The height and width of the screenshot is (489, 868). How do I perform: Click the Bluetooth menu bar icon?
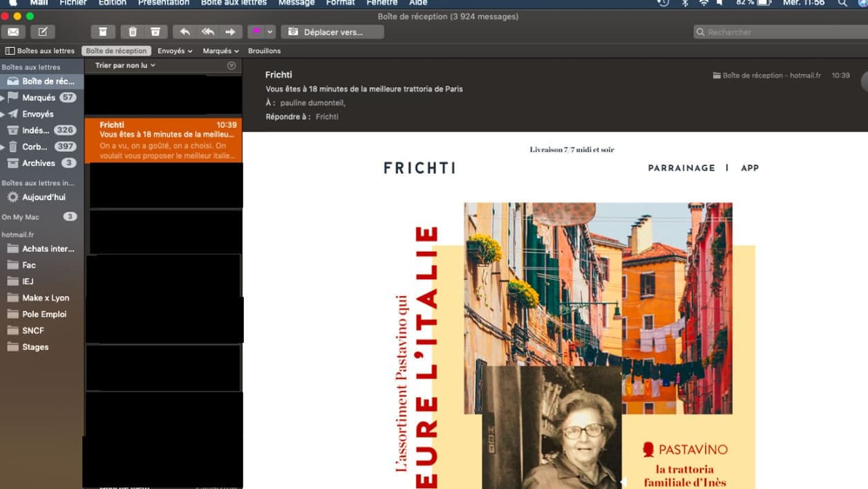click(685, 3)
